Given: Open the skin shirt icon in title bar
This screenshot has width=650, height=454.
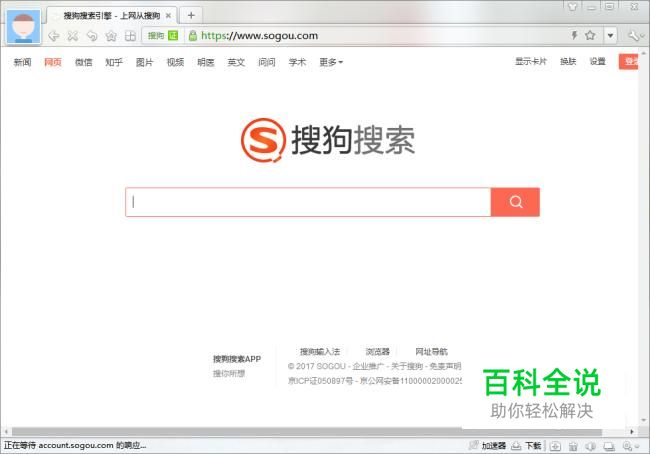Looking at the screenshot, I should 572,7.
